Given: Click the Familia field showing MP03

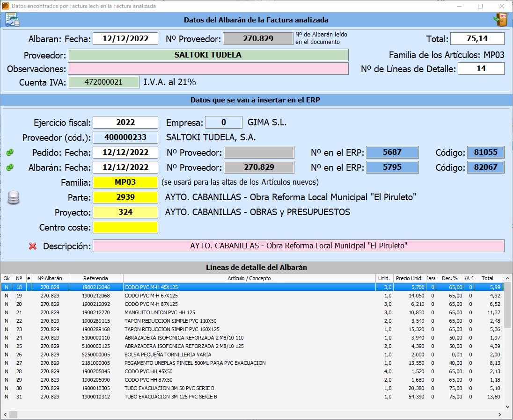Looking at the screenshot, I should click(125, 182).
